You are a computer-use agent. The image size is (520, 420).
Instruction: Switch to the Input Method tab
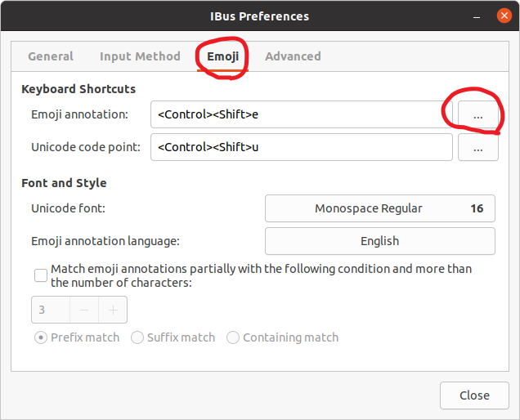[x=140, y=56]
